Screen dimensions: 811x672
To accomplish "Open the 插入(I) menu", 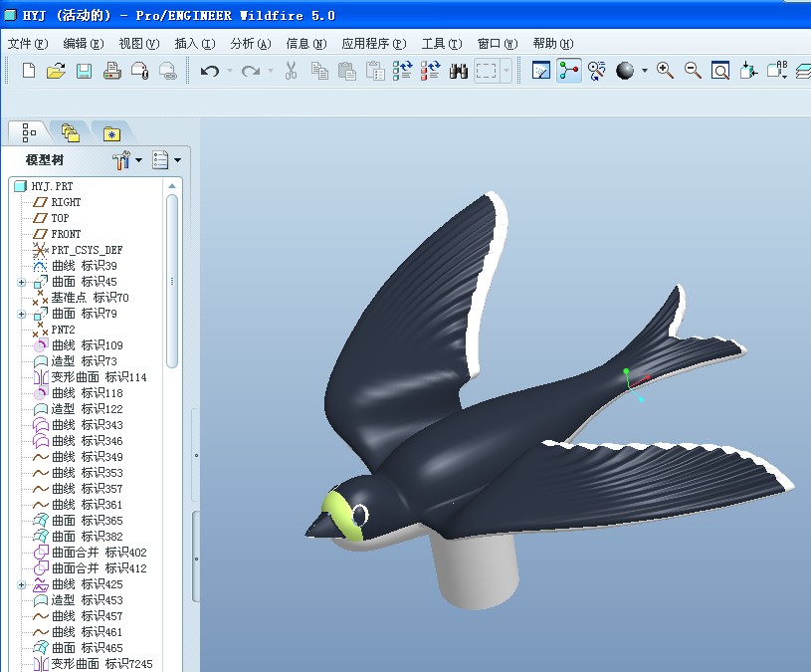I will [x=194, y=44].
